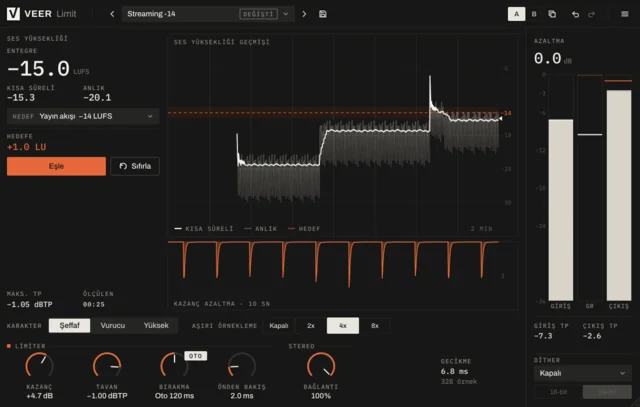This screenshot has height=407, width=640.
Task: Click the 2 MİN history range label
Action: [x=481, y=229]
